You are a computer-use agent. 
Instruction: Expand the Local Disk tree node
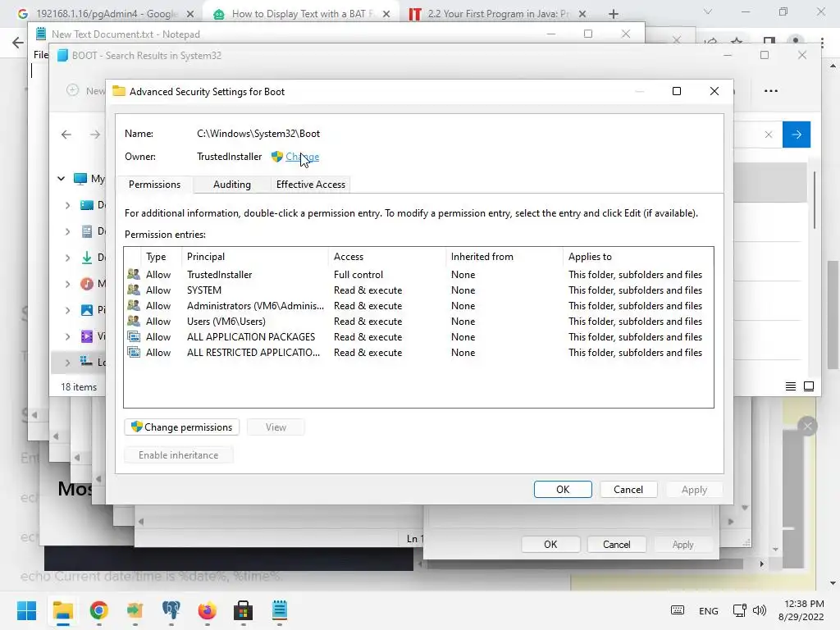(67, 363)
